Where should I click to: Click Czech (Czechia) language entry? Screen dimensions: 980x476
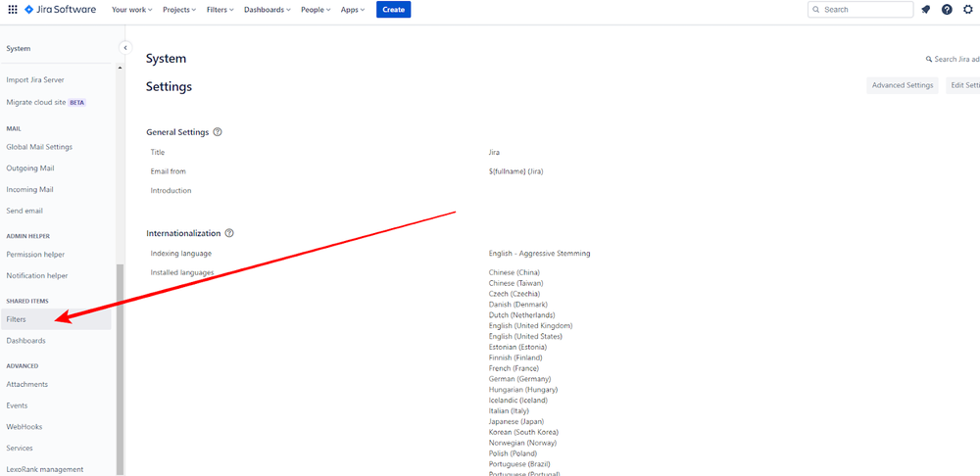(x=514, y=294)
